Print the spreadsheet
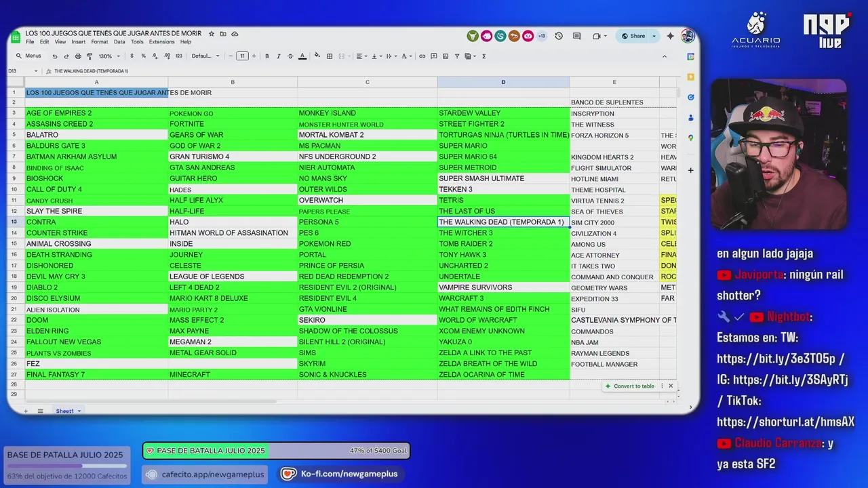This screenshot has height=488, width=868. [78, 56]
